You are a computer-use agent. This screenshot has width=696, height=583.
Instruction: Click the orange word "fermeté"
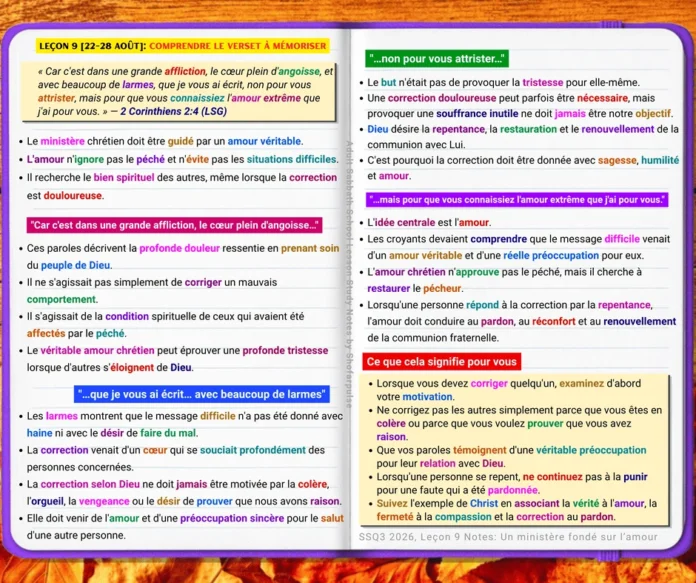coord(395,517)
